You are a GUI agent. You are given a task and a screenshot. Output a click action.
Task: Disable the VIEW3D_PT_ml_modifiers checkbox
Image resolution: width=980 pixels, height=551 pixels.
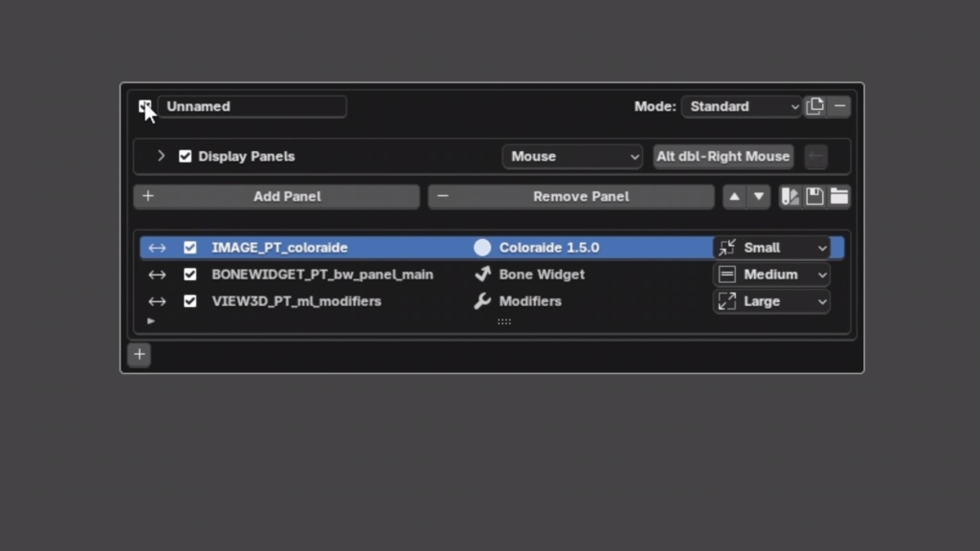190,301
